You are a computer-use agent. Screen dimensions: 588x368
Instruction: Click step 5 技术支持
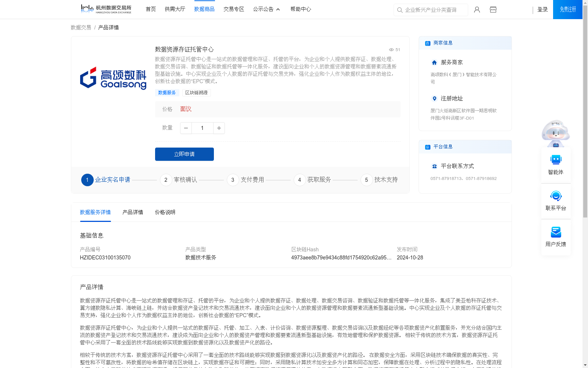click(x=379, y=180)
